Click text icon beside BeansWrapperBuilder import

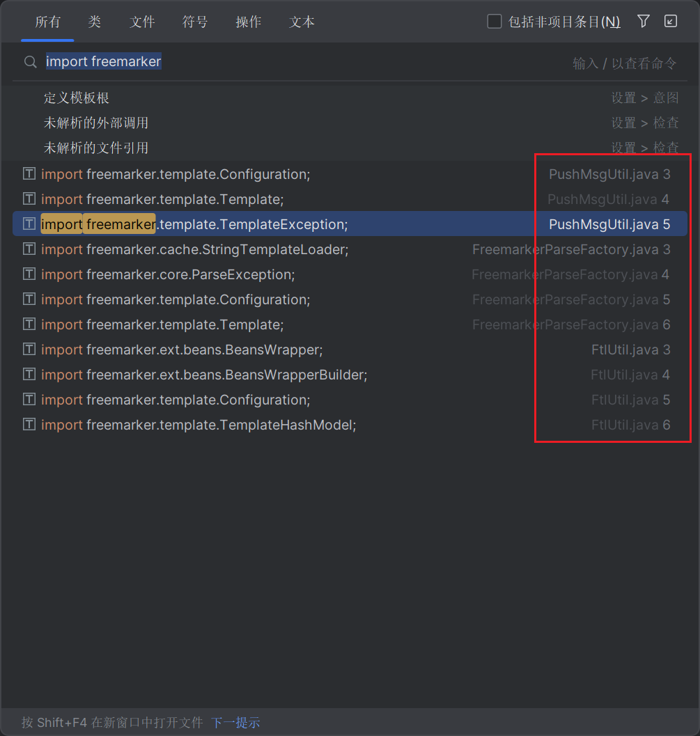point(29,375)
